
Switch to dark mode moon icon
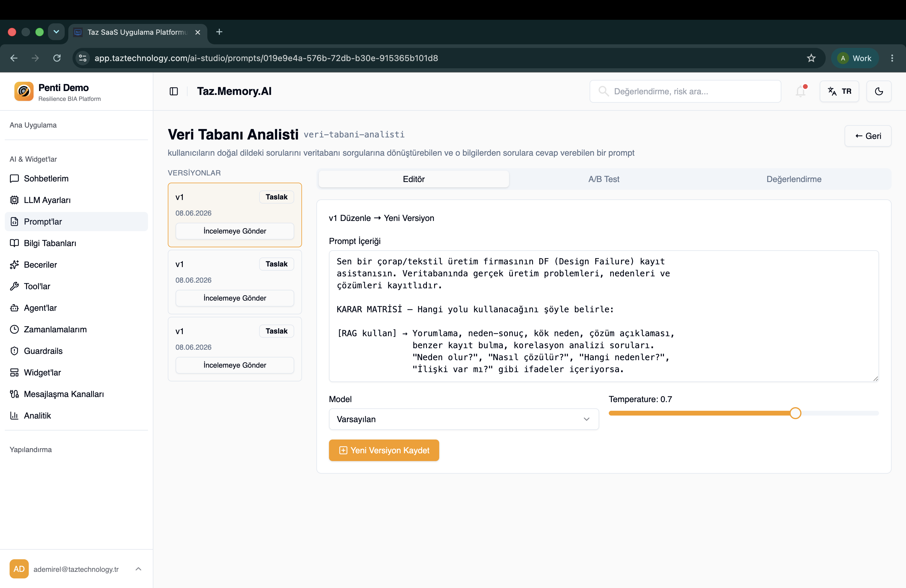pyautogui.click(x=879, y=91)
